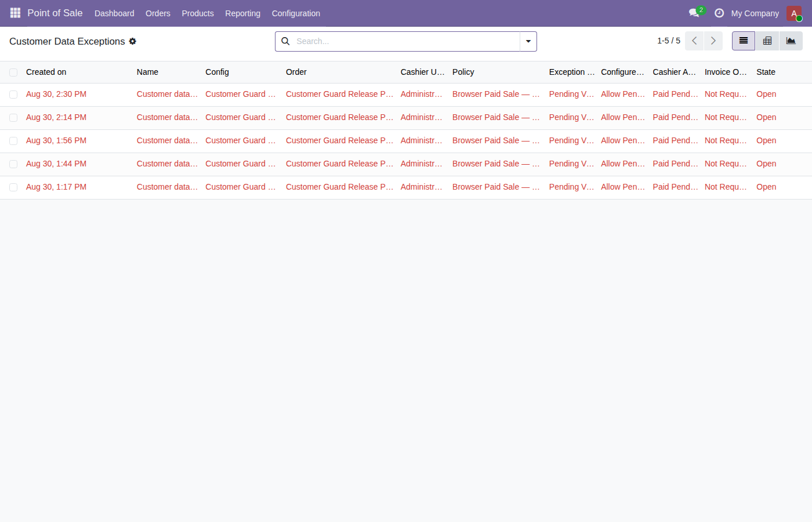Viewport: 812px width, 522px height.
Task: Go to the Dashboard menu item
Action: click(114, 13)
